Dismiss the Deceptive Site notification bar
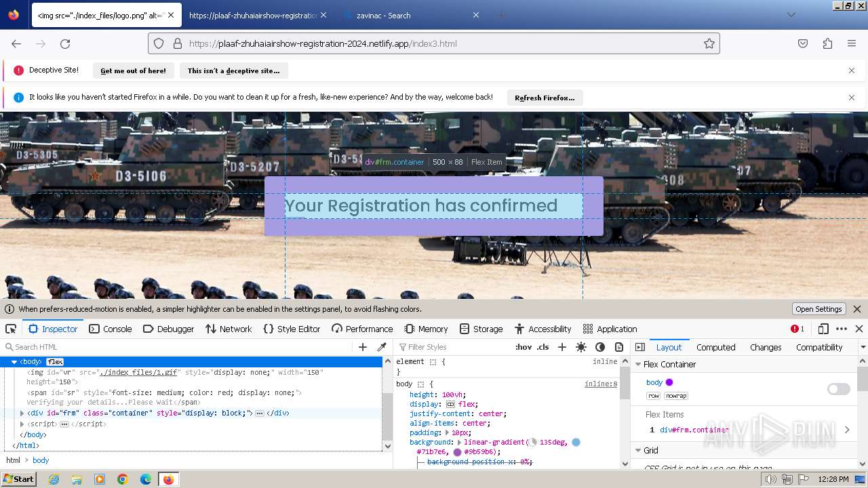The image size is (868, 488). pyautogui.click(x=852, y=70)
